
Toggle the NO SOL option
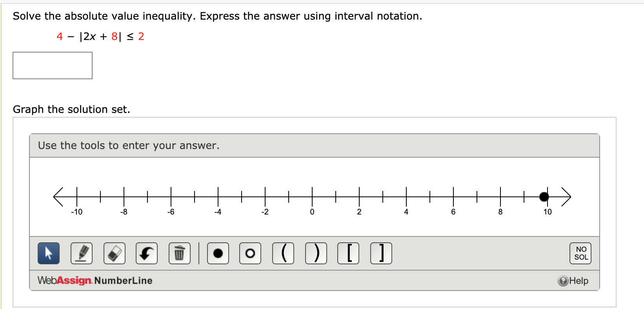(580, 253)
